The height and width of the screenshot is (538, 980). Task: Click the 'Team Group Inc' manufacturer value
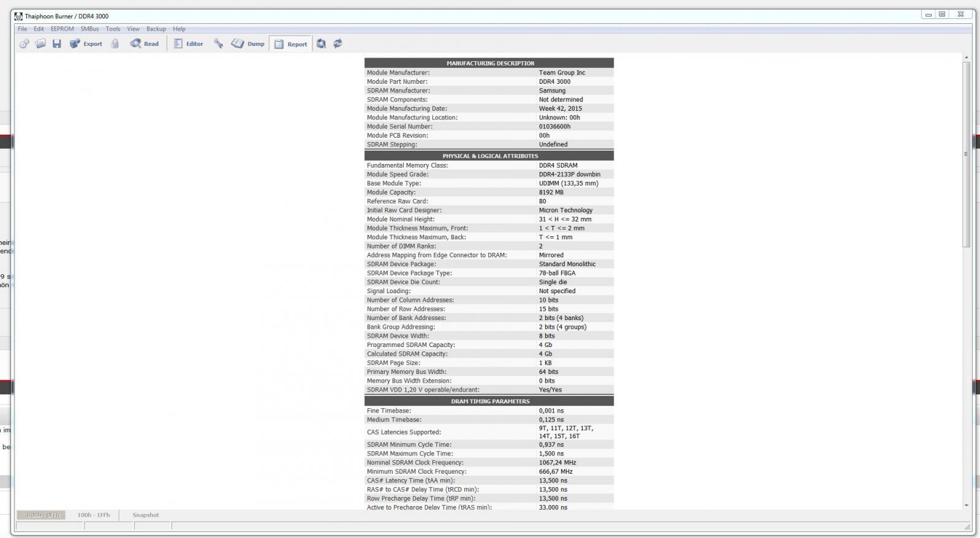click(562, 72)
